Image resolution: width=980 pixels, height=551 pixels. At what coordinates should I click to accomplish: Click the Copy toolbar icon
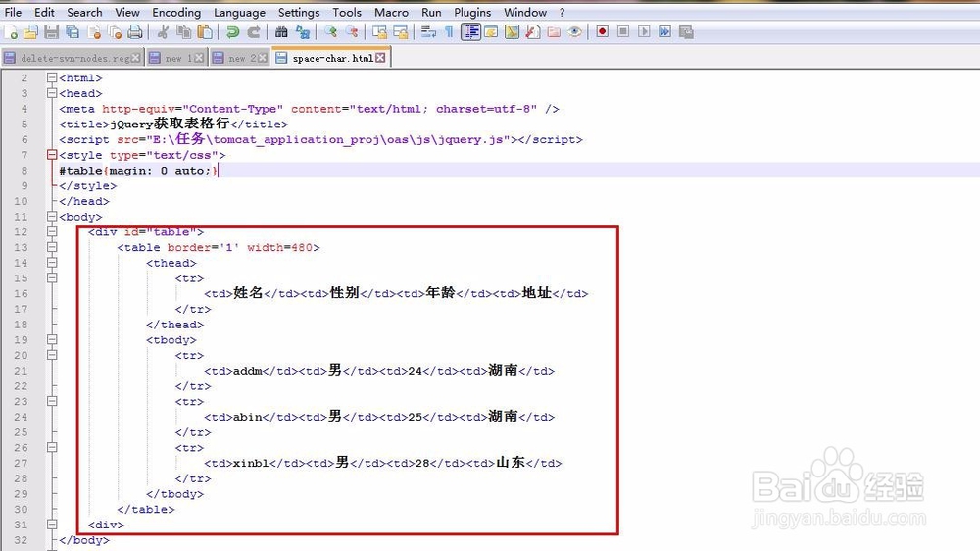tap(184, 32)
